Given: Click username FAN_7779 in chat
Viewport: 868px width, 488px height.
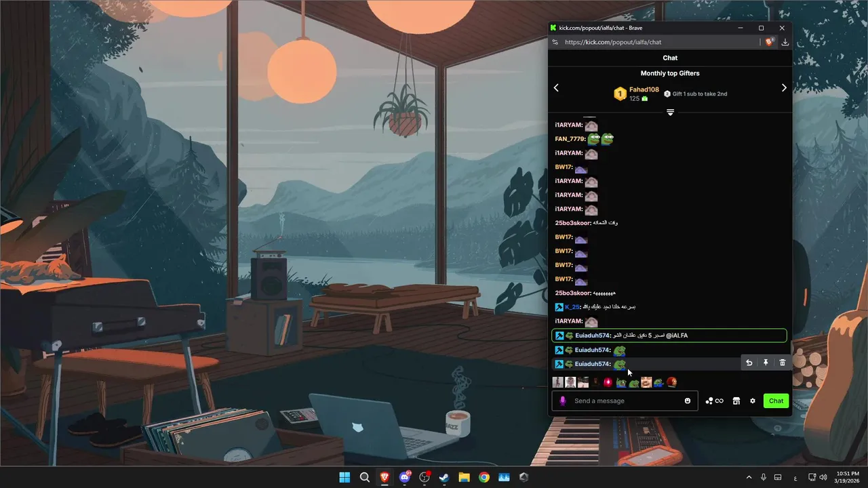Looking at the screenshot, I should click(x=570, y=139).
